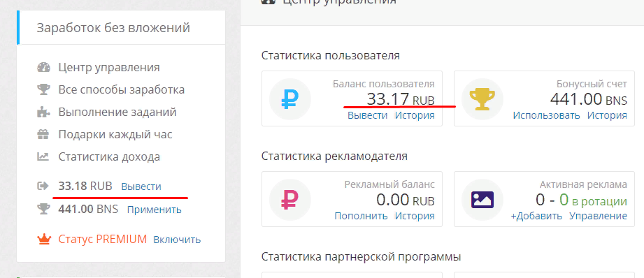Open История under Рекламный баланс

[415, 216]
